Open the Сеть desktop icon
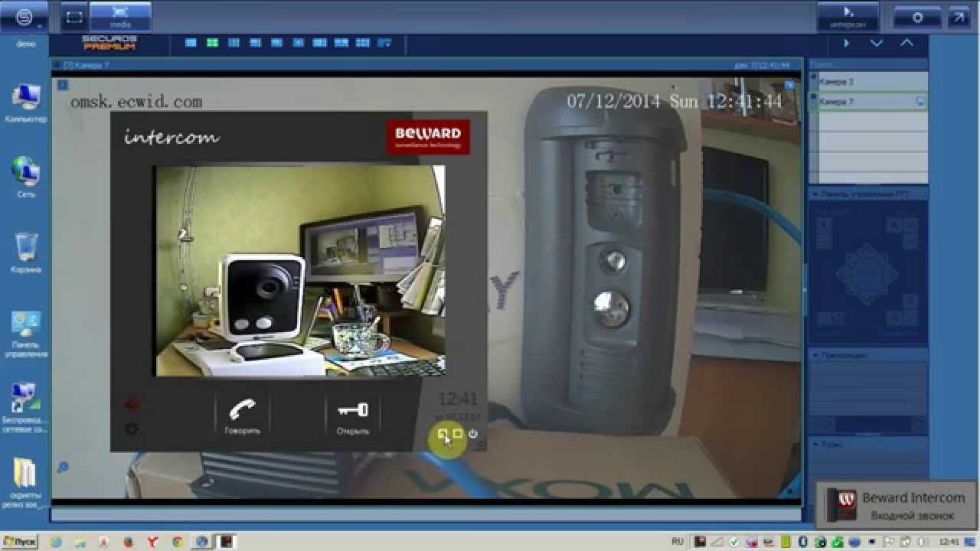 26,177
